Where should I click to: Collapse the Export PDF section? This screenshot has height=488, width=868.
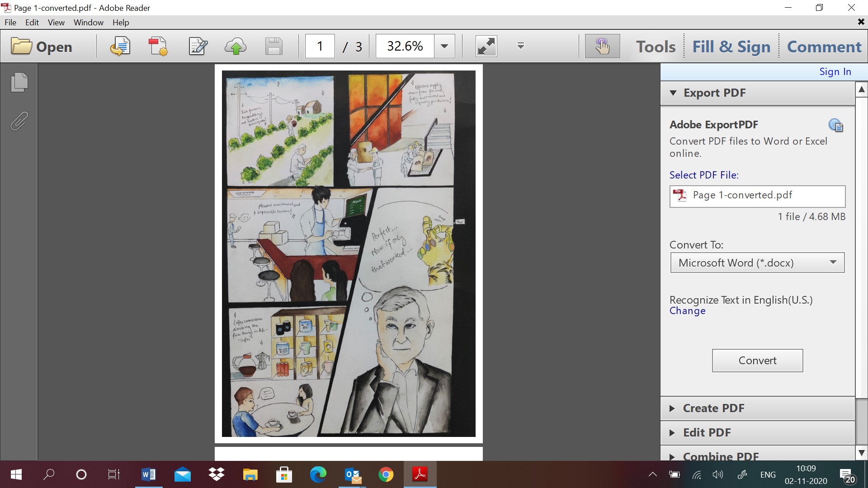[758, 93]
